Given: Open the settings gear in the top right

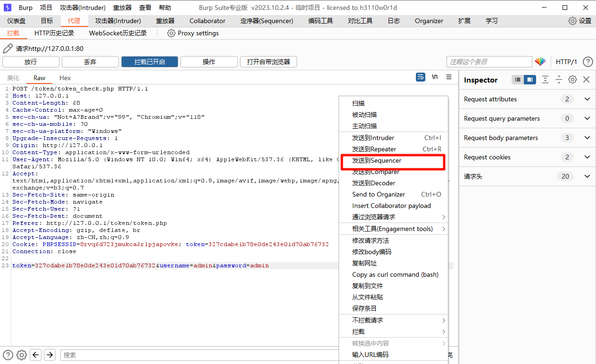Looking at the screenshot, I should (572, 21).
